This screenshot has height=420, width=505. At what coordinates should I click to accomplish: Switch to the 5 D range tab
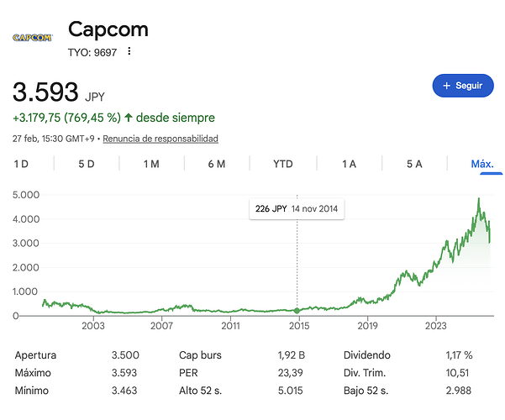[x=87, y=164]
